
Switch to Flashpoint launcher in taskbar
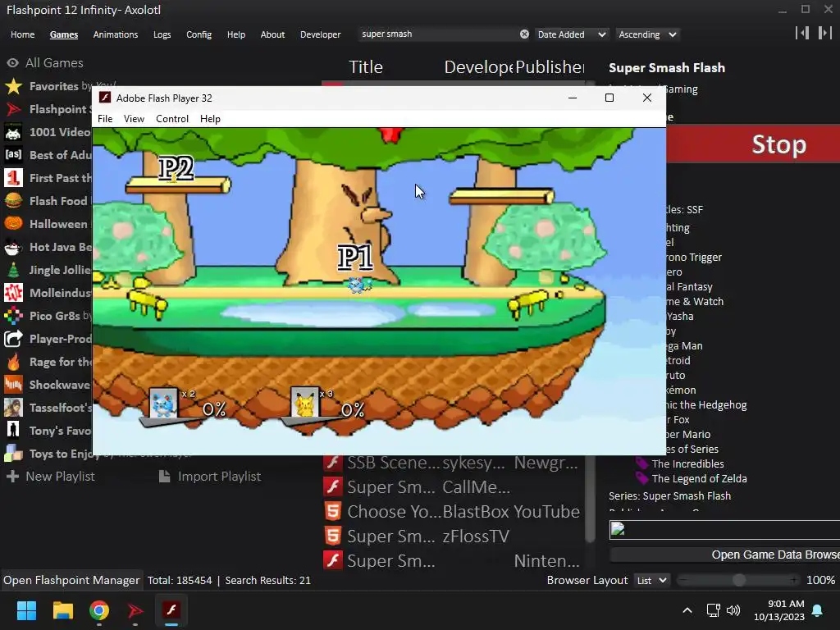pyautogui.click(x=135, y=610)
